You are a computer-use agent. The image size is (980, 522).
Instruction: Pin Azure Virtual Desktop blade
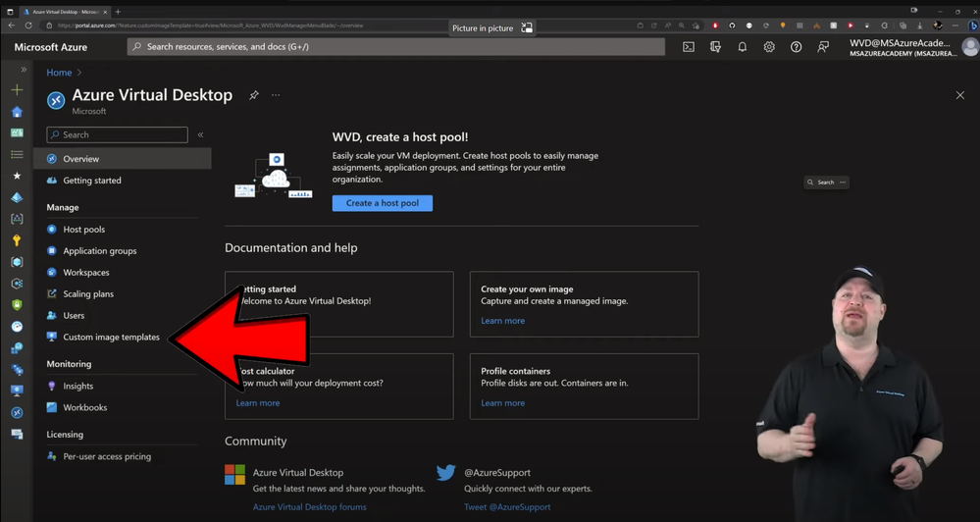coord(254,95)
